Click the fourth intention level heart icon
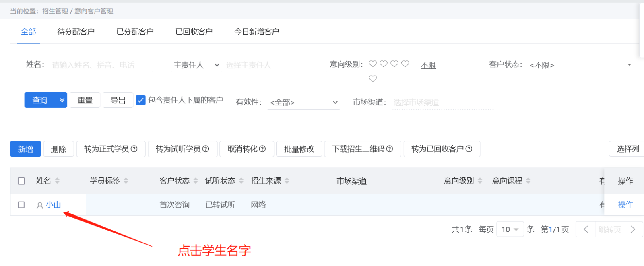Viewport: 644px width, 266px height. [x=405, y=64]
